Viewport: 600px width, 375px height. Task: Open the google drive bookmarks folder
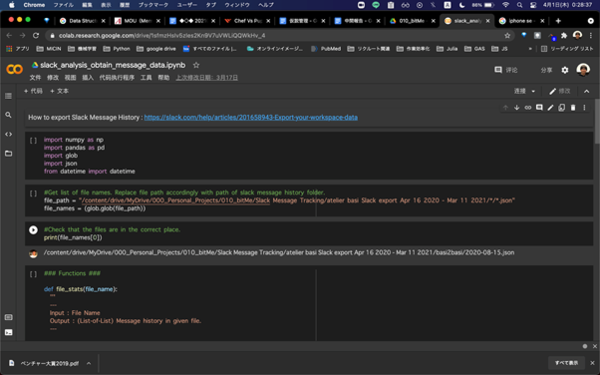tap(156, 49)
